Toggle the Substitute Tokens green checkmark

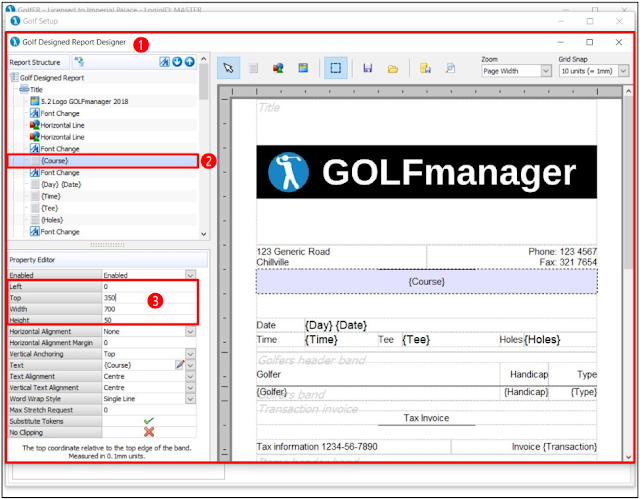coord(149,421)
